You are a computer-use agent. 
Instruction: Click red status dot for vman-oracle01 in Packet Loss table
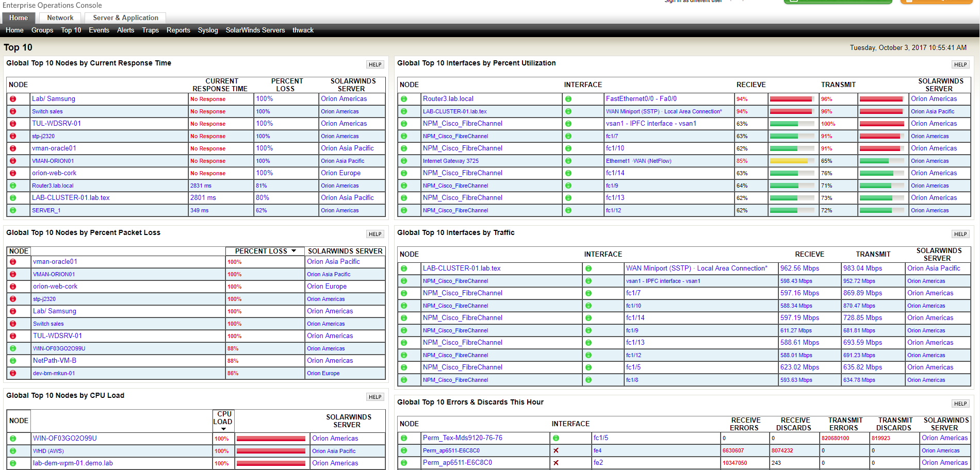[x=13, y=262]
